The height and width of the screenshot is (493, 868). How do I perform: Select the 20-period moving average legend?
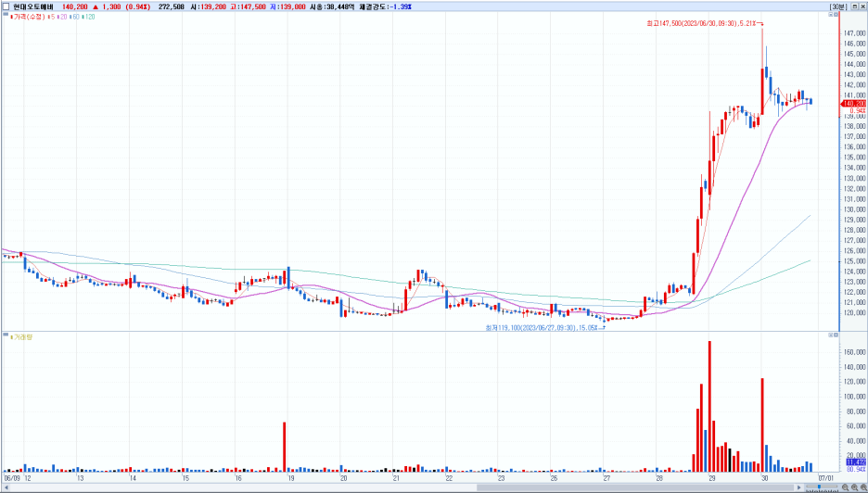click(62, 18)
